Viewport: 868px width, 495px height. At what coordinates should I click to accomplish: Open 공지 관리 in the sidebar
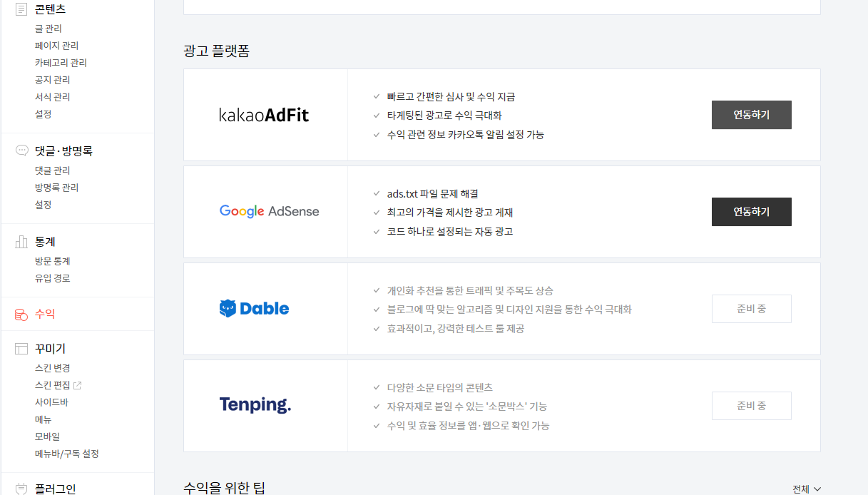(52, 80)
